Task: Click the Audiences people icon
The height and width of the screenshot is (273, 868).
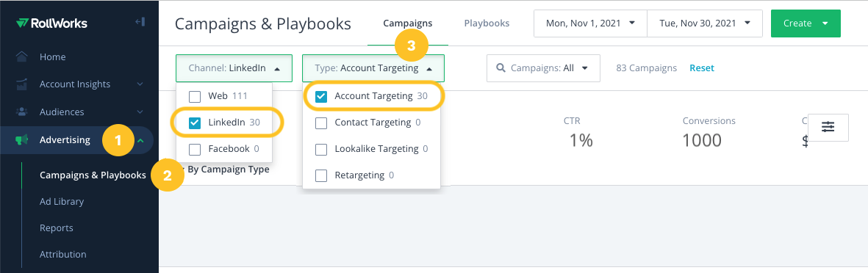Action: click(22, 112)
